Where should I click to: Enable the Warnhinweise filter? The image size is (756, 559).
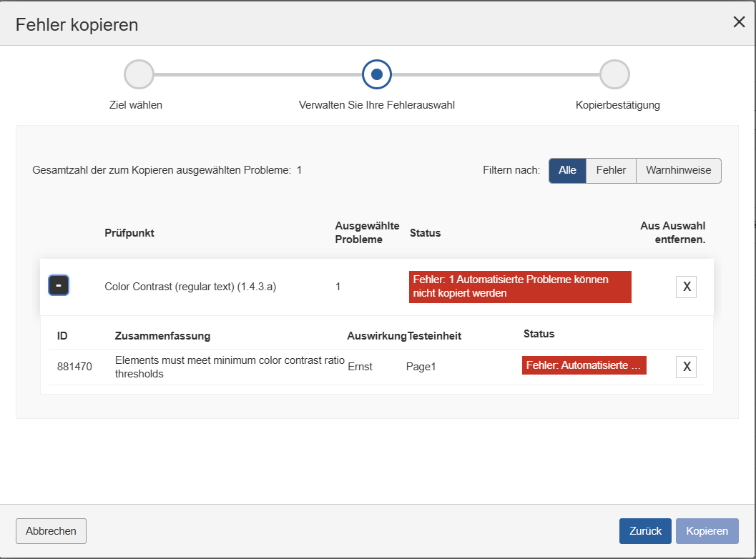click(677, 170)
